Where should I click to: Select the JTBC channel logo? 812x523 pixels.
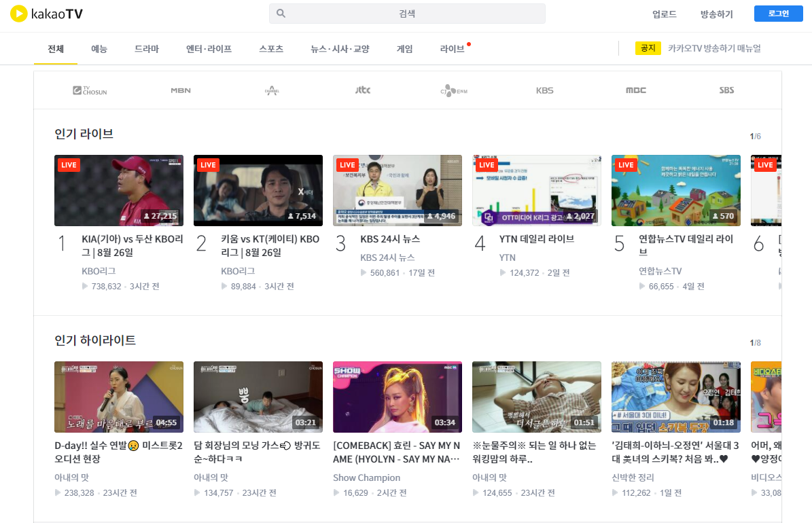pos(363,90)
